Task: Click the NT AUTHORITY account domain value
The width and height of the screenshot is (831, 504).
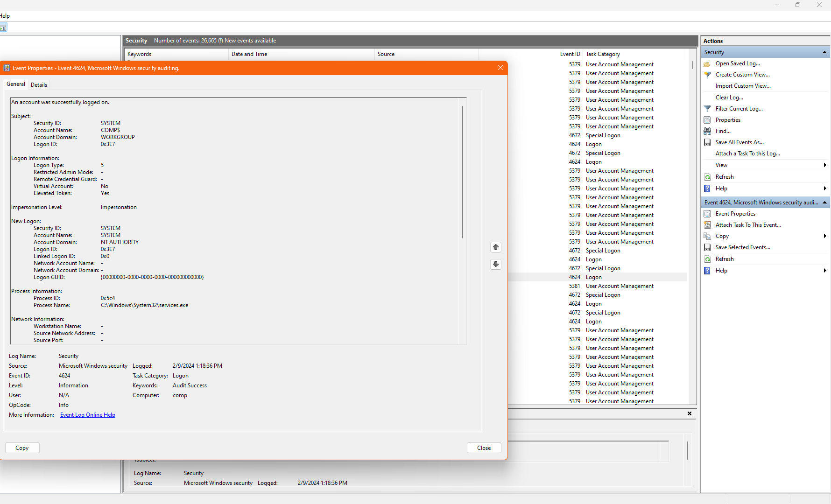Action: tap(120, 242)
